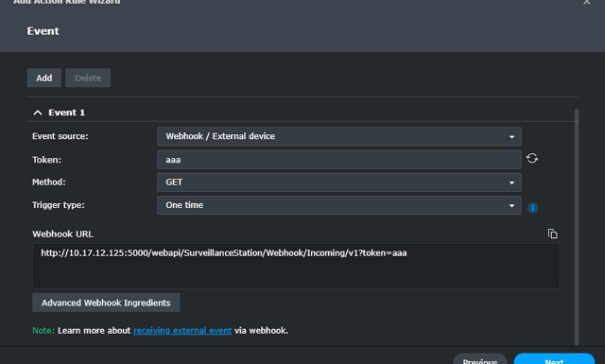Click the Method label text
The width and height of the screenshot is (605, 364).
(x=49, y=182)
